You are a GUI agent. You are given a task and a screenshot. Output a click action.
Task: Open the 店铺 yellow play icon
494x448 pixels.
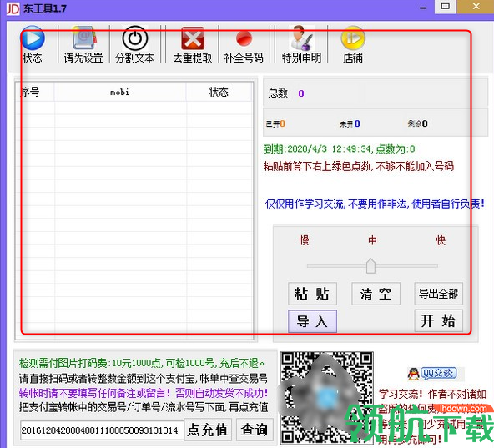353,38
